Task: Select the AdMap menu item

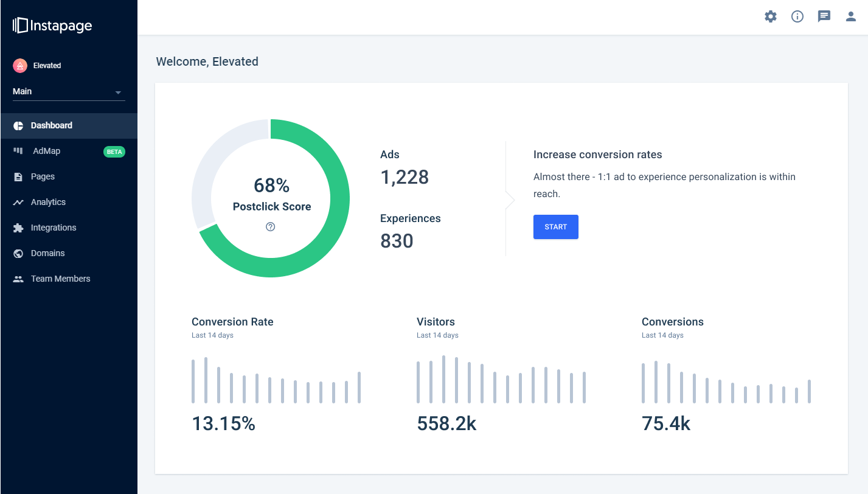Action: click(x=46, y=151)
